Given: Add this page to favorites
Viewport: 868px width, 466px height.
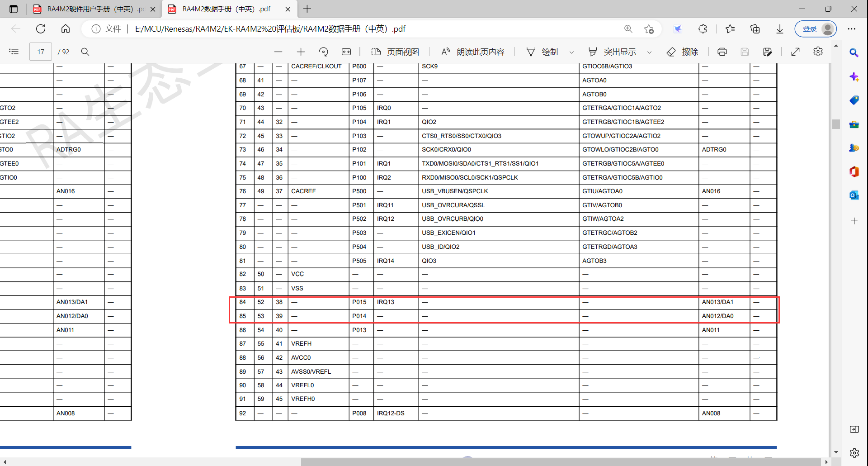Looking at the screenshot, I should [x=649, y=29].
